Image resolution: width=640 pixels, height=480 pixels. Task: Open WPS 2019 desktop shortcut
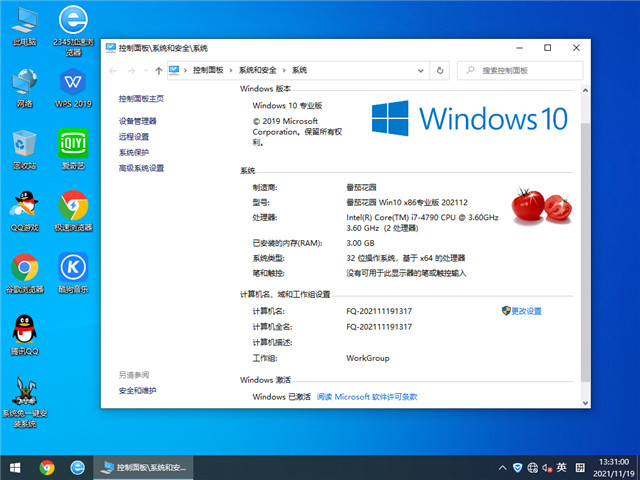click(73, 88)
